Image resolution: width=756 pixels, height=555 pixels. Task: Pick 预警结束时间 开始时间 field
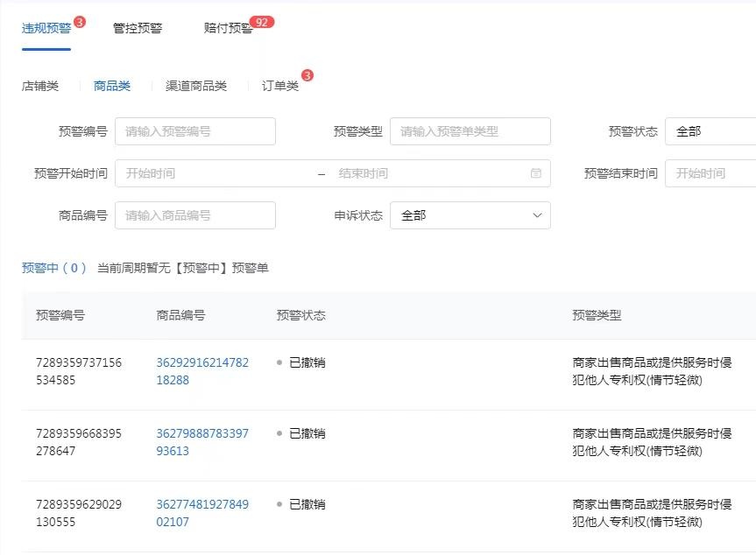pyautogui.click(x=710, y=173)
